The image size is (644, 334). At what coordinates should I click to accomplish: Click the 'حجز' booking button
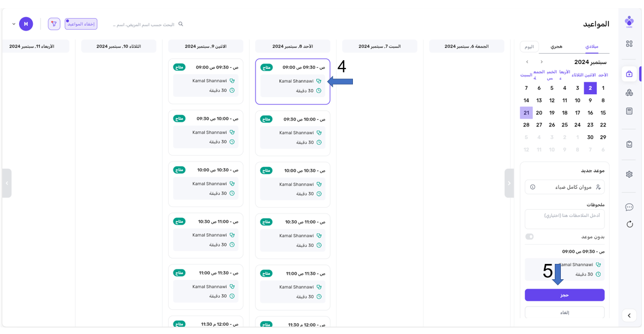point(564,295)
